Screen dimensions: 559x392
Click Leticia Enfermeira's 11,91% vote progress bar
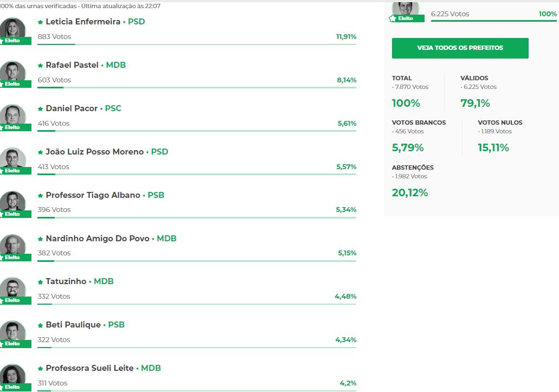coord(197,44)
